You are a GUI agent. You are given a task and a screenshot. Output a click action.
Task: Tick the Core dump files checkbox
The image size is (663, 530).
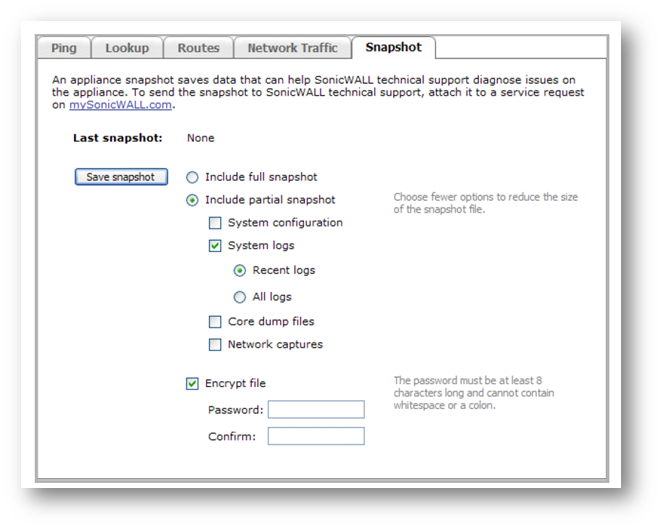pyautogui.click(x=215, y=322)
